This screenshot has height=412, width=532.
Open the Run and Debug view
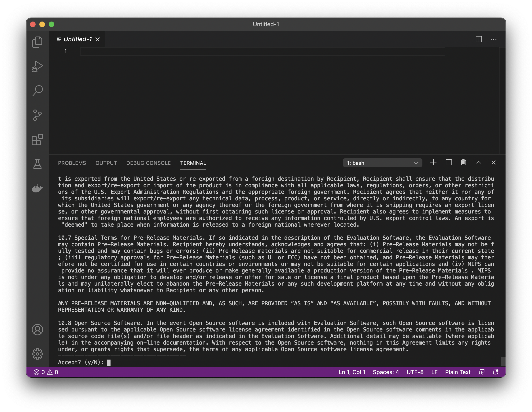pyautogui.click(x=37, y=66)
